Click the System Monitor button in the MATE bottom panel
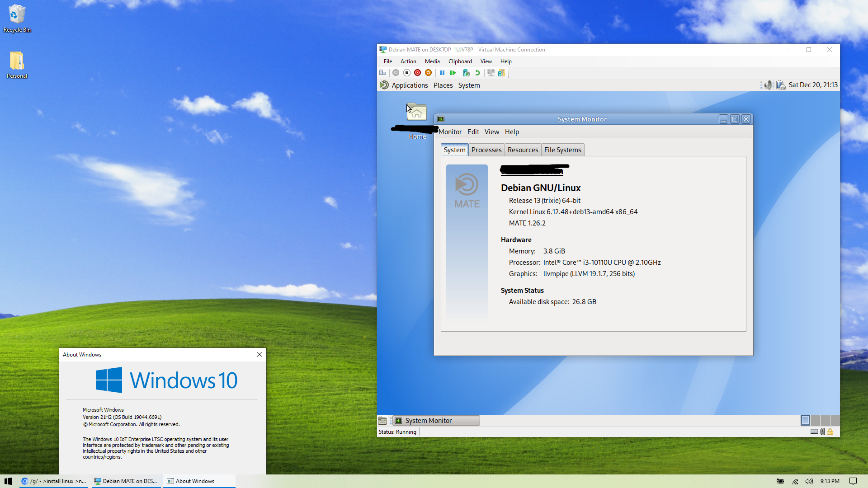Viewport: 868px width, 488px height. click(x=436, y=421)
